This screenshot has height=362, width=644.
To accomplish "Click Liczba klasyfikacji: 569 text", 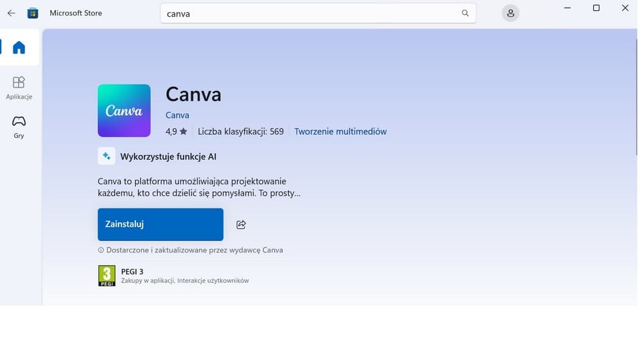I will coord(241,131).
